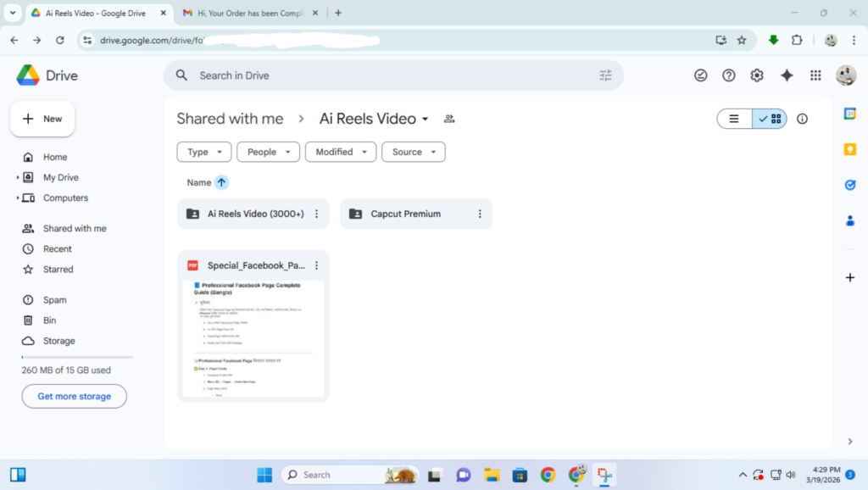Open the Help question mark icon

(x=728, y=75)
